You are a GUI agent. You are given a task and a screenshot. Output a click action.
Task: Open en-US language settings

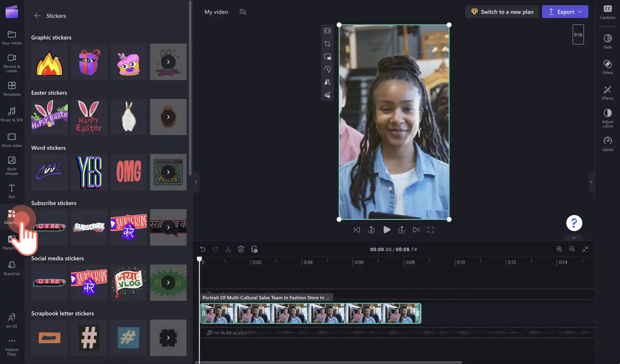pos(12,321)
